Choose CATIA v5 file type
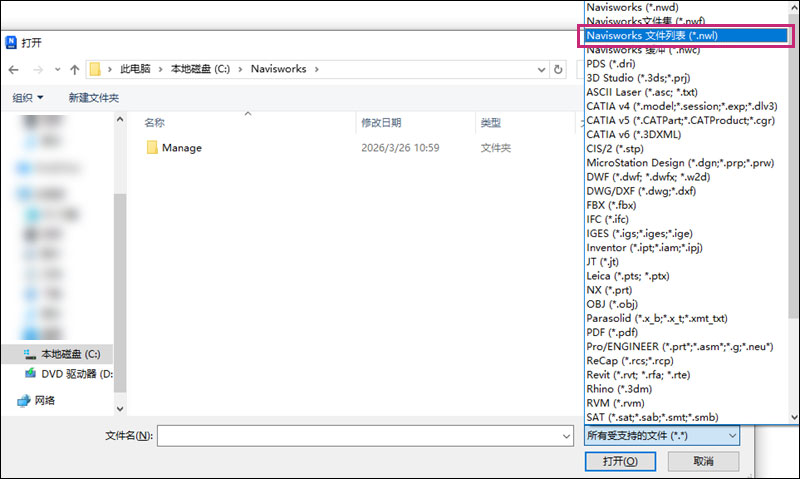Image resolution: width=800 pixels, height=479 pixels. tap(680, 120)
